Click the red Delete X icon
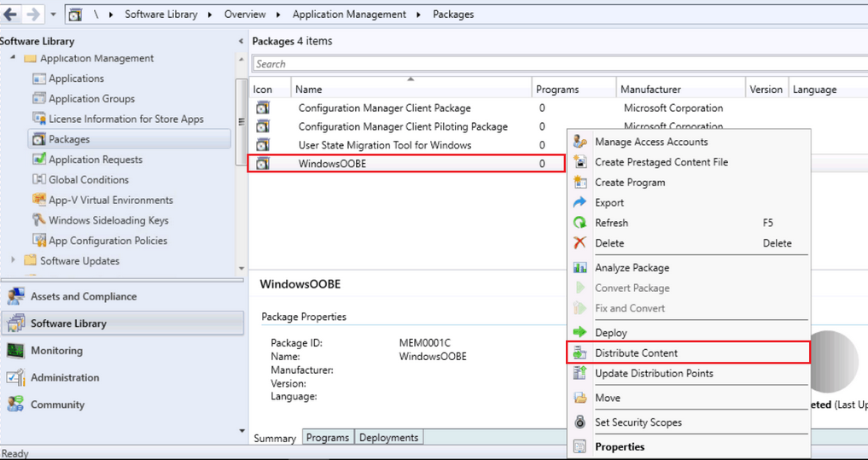Screen dimensions: 868x460 (580, 243)
